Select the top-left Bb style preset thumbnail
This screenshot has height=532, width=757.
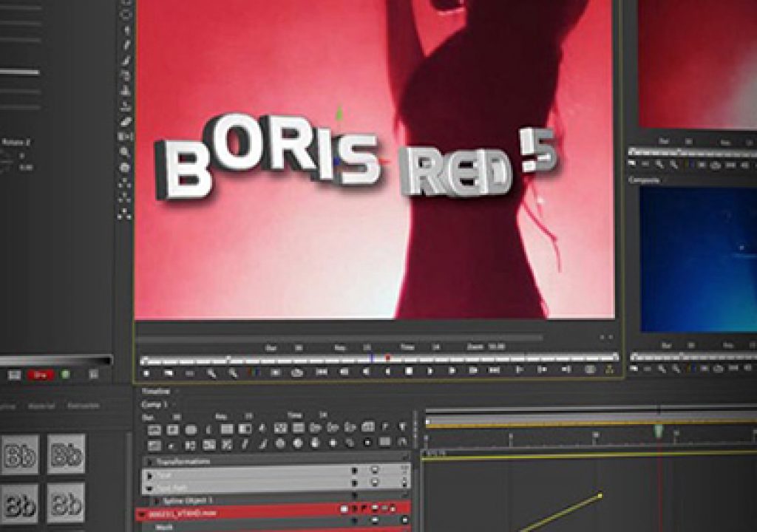19,454
